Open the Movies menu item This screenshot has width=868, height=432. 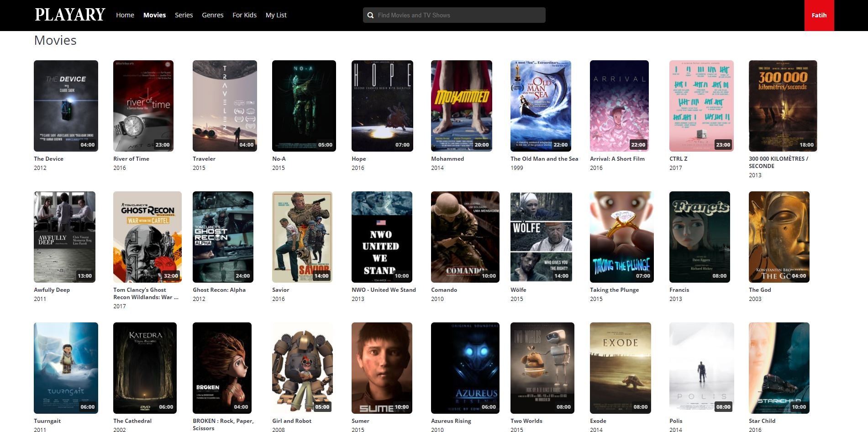[154, 15]
